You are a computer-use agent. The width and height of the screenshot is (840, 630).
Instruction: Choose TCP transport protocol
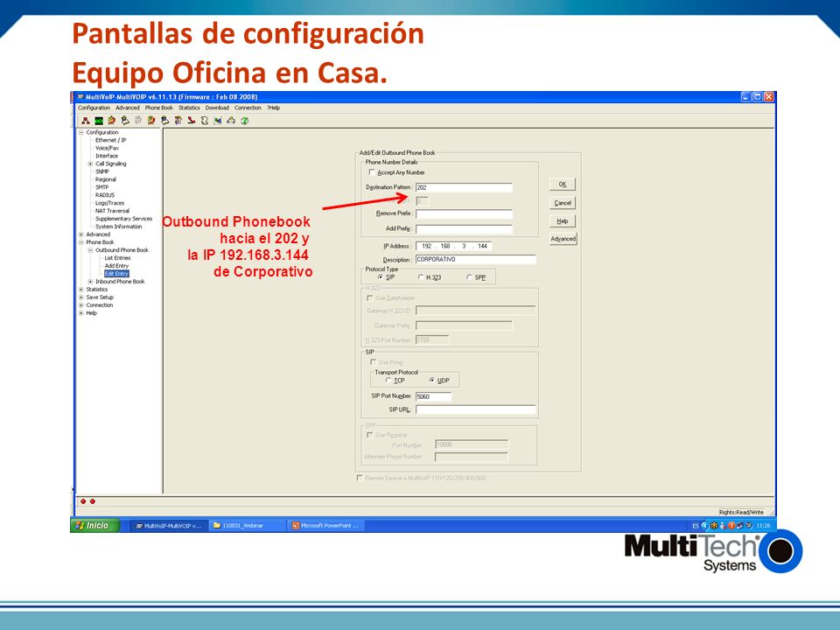(x=388, y=381)
